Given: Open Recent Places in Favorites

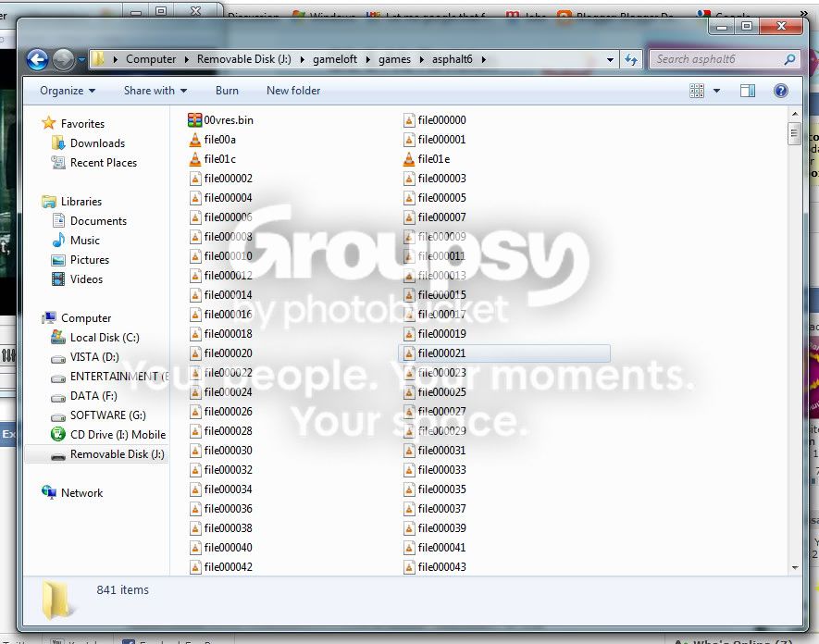Looking at the screenshot, I should [x=104, y=163].
